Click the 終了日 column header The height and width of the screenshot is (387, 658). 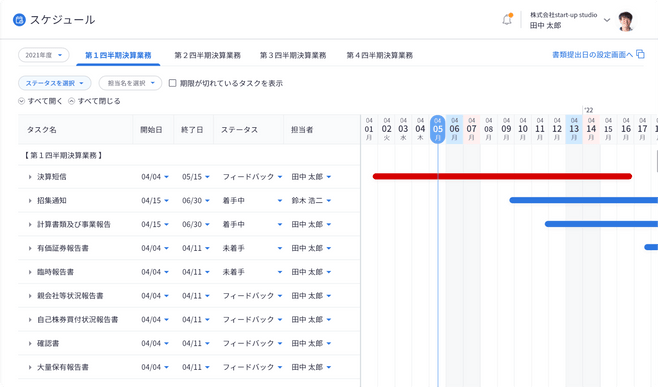[x=192, y=130]
